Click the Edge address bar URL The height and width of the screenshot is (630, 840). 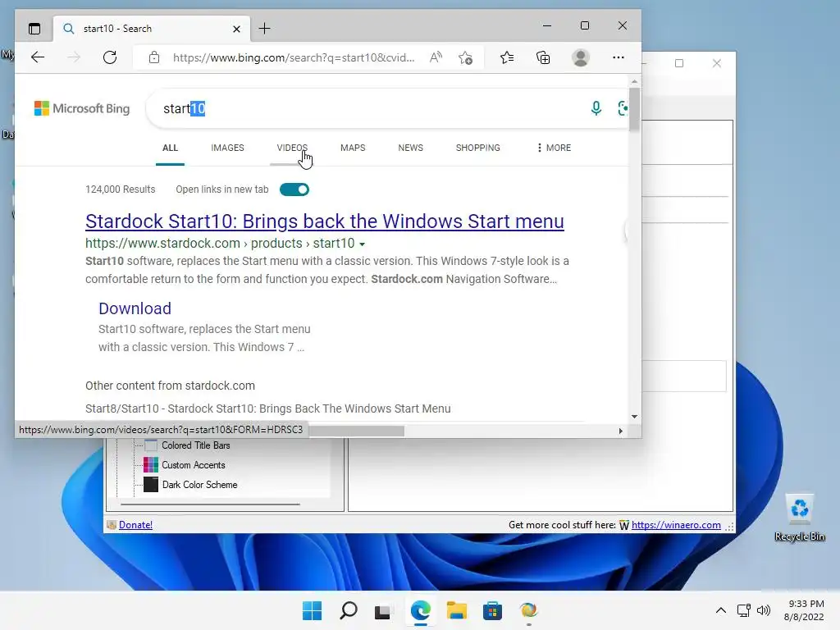[294, 57]
